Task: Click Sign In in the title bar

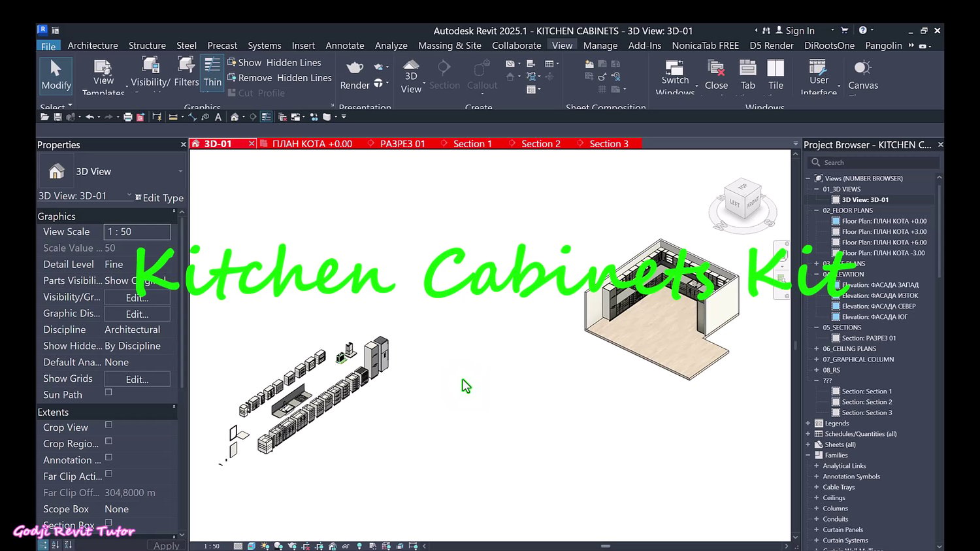Action: (x=795, y=31)
